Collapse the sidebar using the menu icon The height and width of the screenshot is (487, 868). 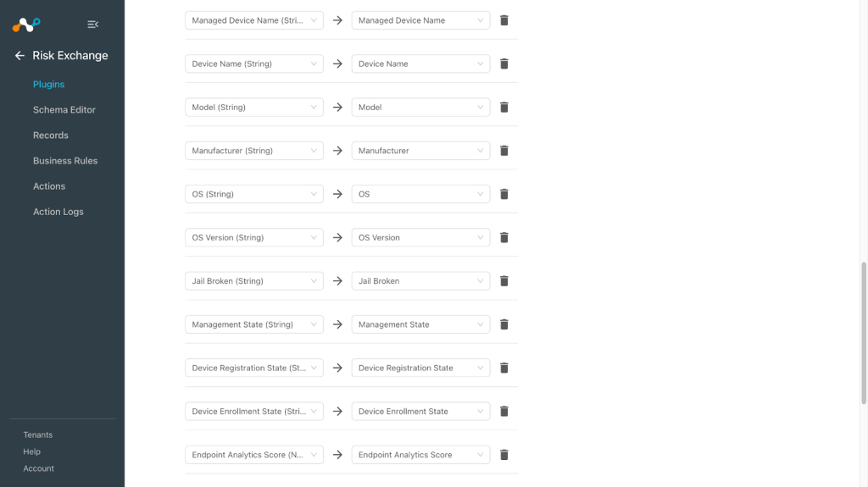pos(93,25)
